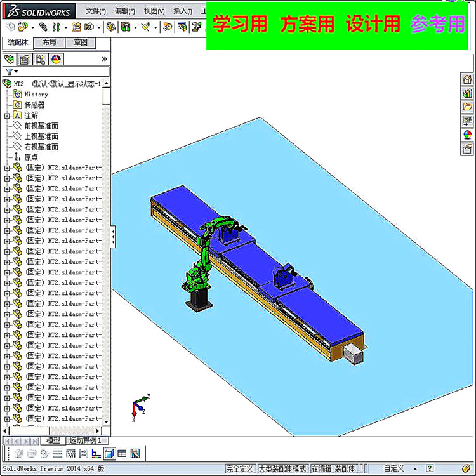This screenshot has height=476, width=476.
Task: Select the Move Component tool
Action: click(x=89, y=27)
